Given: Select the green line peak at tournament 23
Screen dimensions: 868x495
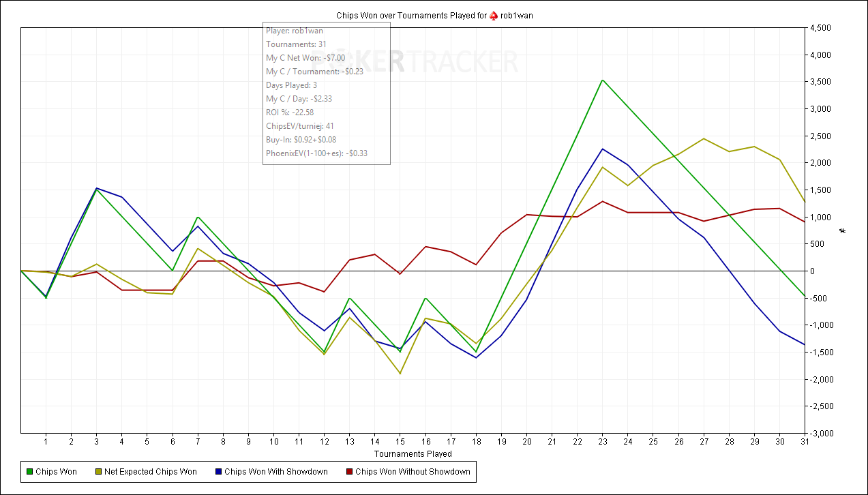Looking at the screenshot, I should point(602,80).
